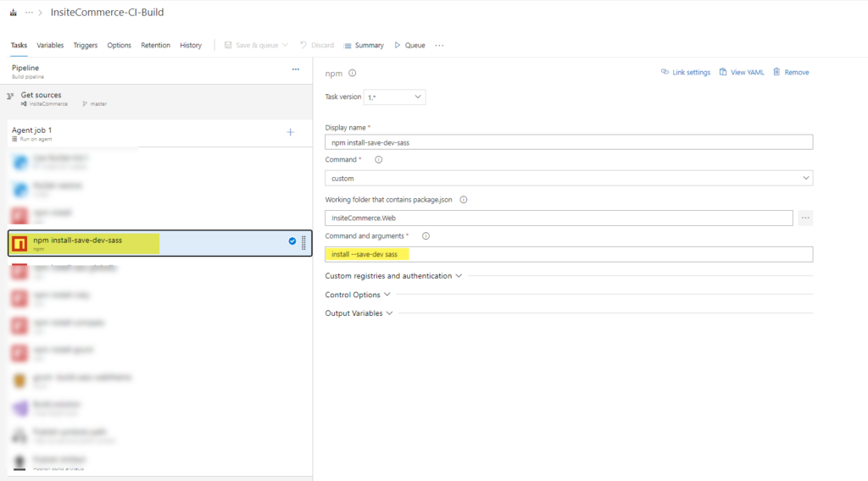Click the npm task icon for install-save-dev-sass
This screenshot has height=481, width=868.
pyautogui.click(x=20, y=243)
